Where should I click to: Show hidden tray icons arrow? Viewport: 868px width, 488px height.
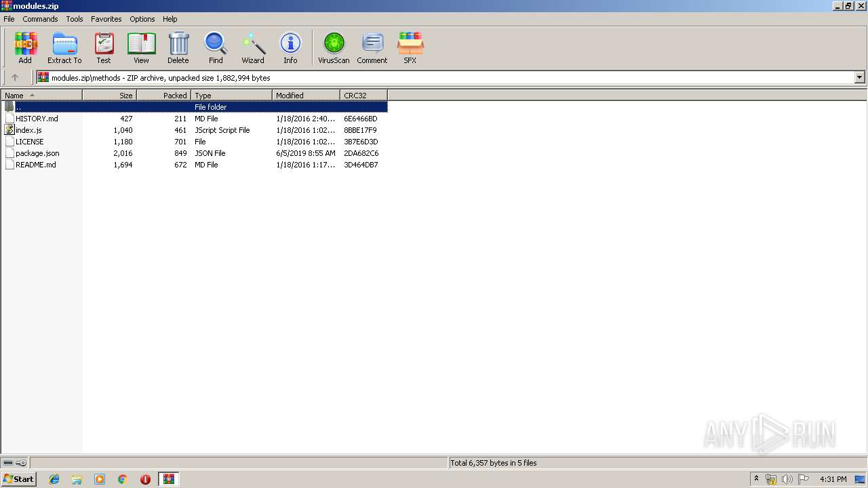tap(757, 479)
